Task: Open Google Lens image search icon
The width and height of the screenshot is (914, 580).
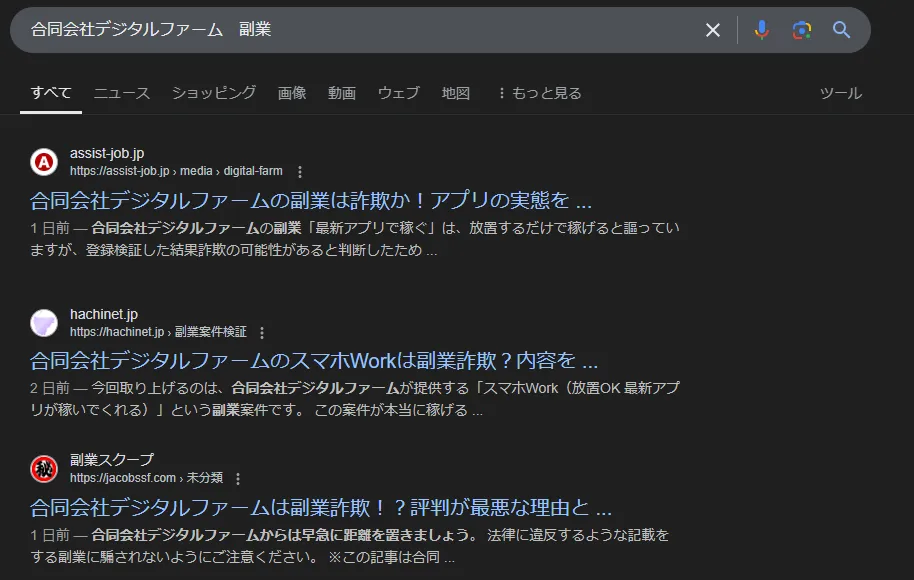Action: pyautogui.click(x=801, y=30)
